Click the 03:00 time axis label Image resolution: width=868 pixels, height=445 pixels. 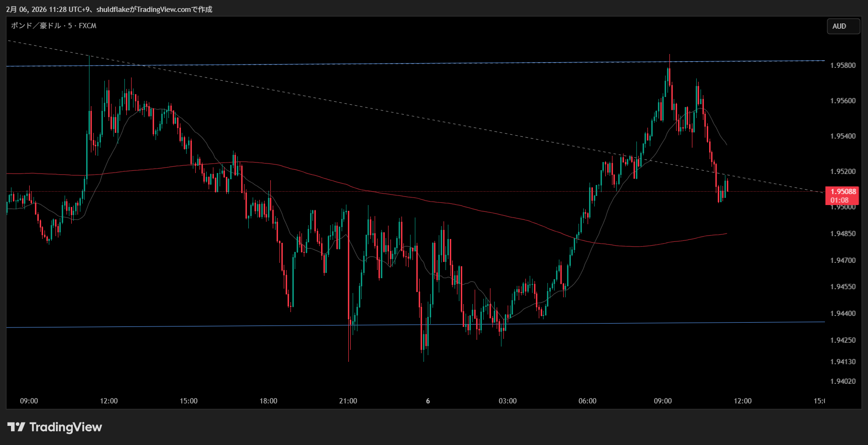[508, 401]
